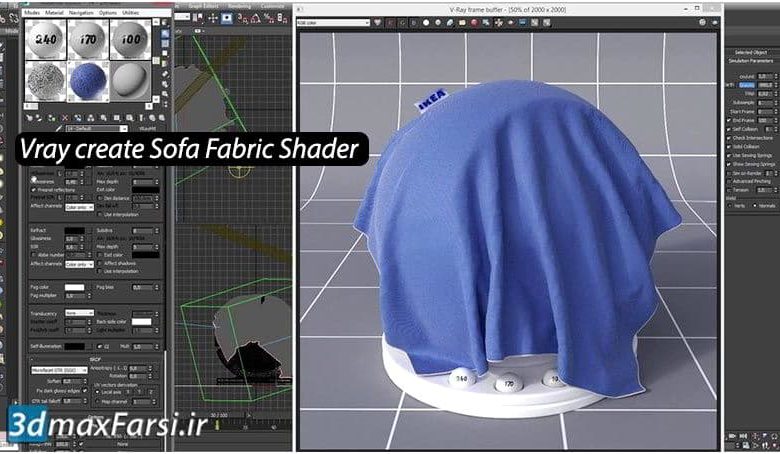Viewport: 780px width, 454px height.
Task: Toggle Fresnel reflections checkbox
Action: pyautogui.click(x=34, y=190)
